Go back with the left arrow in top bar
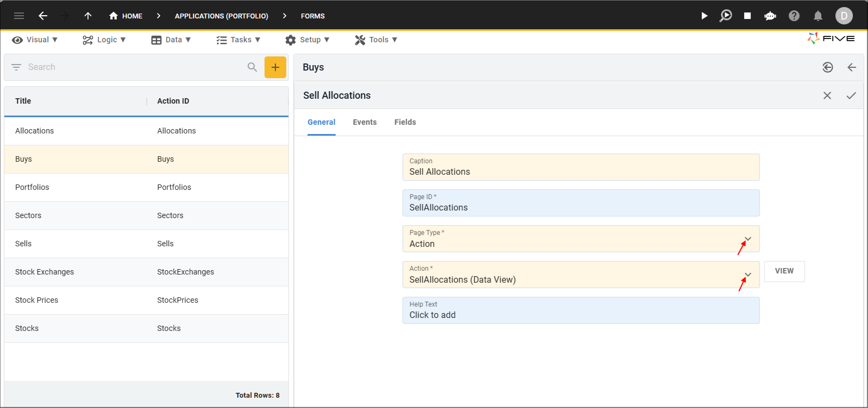This screenshot has width=868, height=408. (x=43, y=16)
